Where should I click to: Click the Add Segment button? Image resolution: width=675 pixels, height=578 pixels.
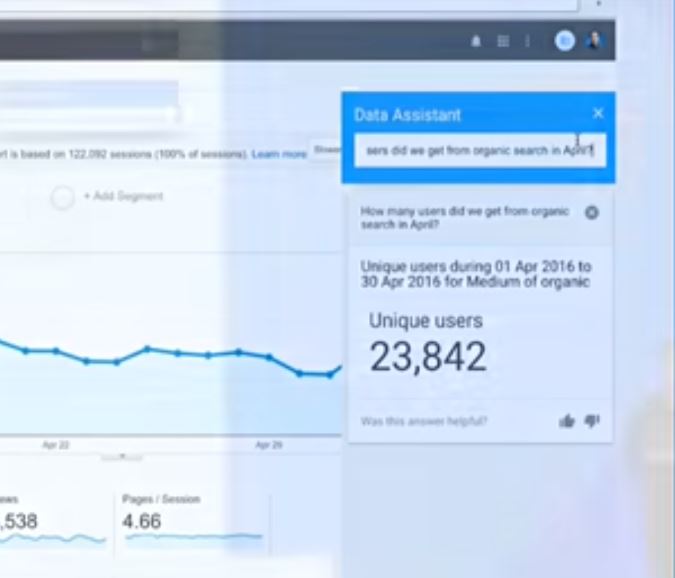click(123, 197)
